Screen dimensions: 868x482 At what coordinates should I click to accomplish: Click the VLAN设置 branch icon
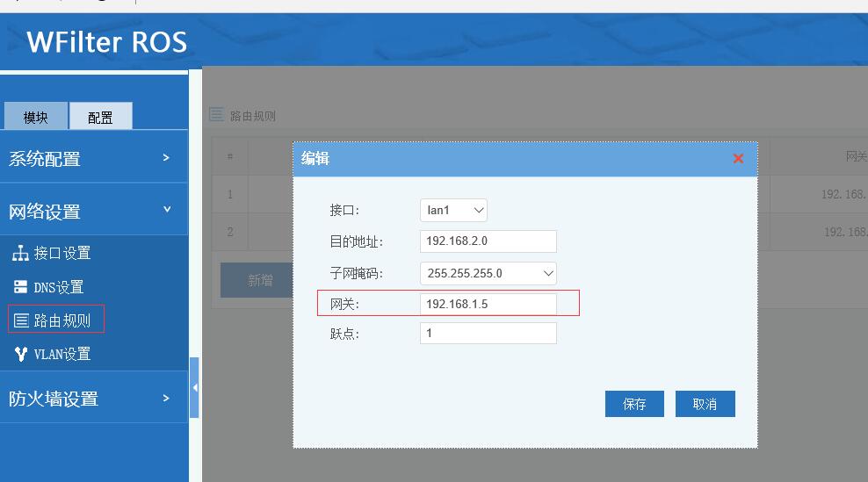click(x=21, y=354)
